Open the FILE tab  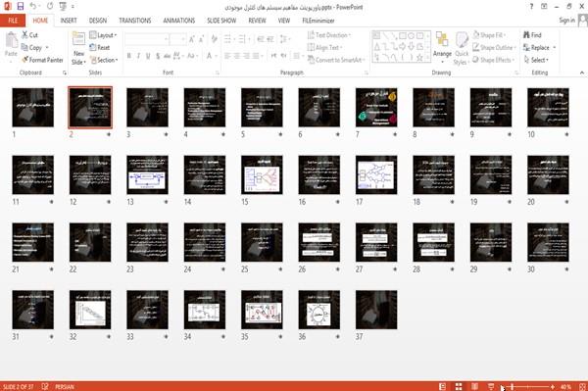pos(13,21)
